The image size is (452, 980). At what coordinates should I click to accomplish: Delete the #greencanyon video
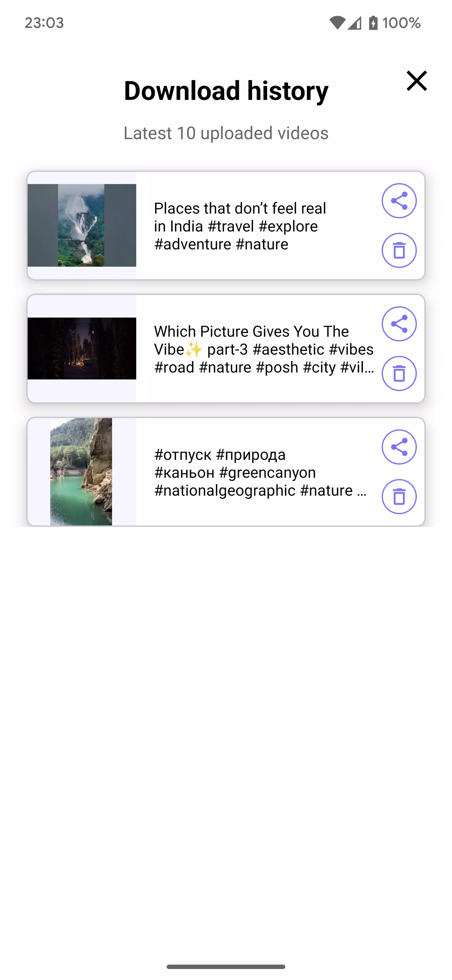click(399, 497)
